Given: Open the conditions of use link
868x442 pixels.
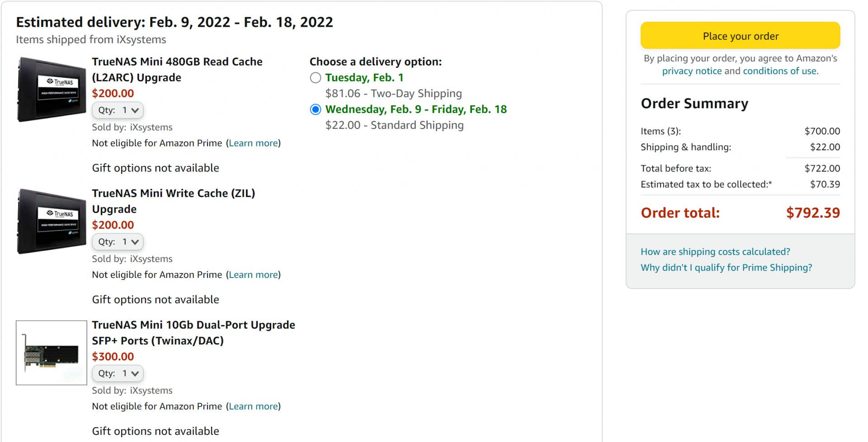Looking at the screenshot, I should 780,71.
